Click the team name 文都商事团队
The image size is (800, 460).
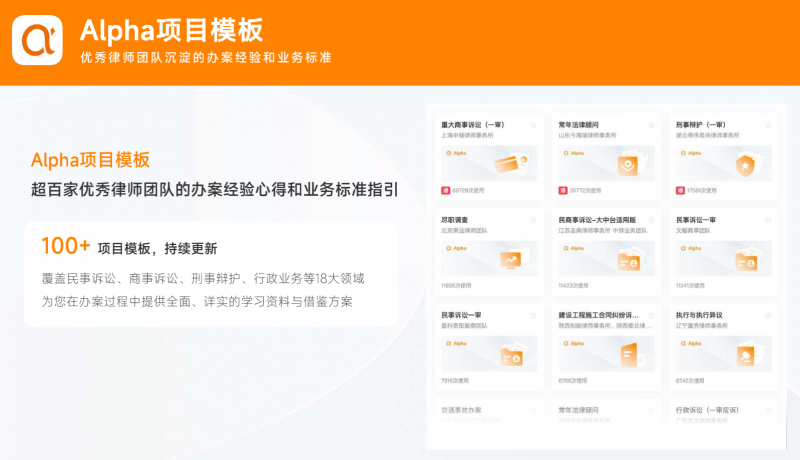coord(693,231)
